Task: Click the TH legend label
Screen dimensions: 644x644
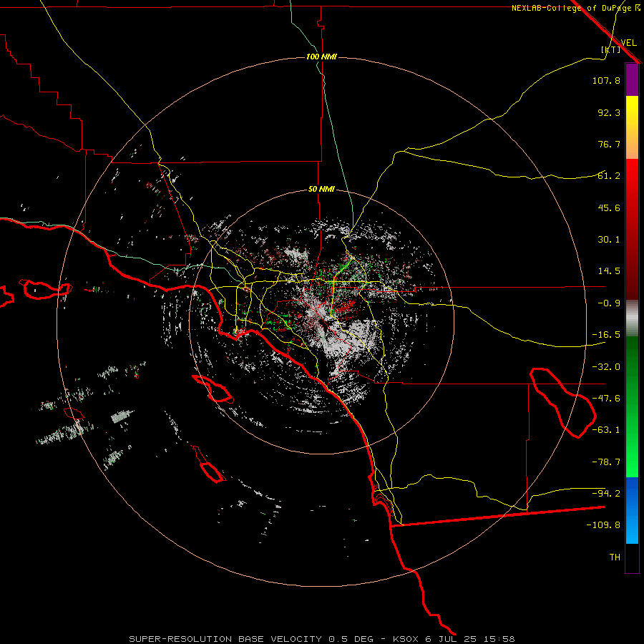Action: 615,557
